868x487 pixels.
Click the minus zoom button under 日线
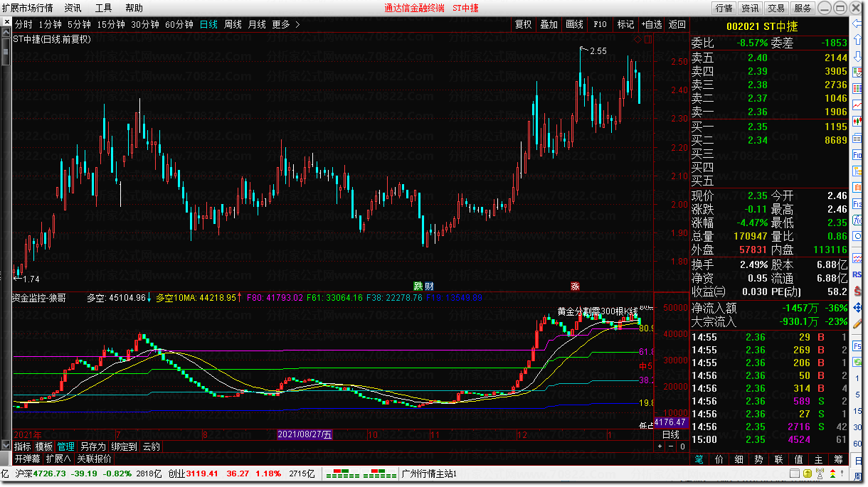670,446
